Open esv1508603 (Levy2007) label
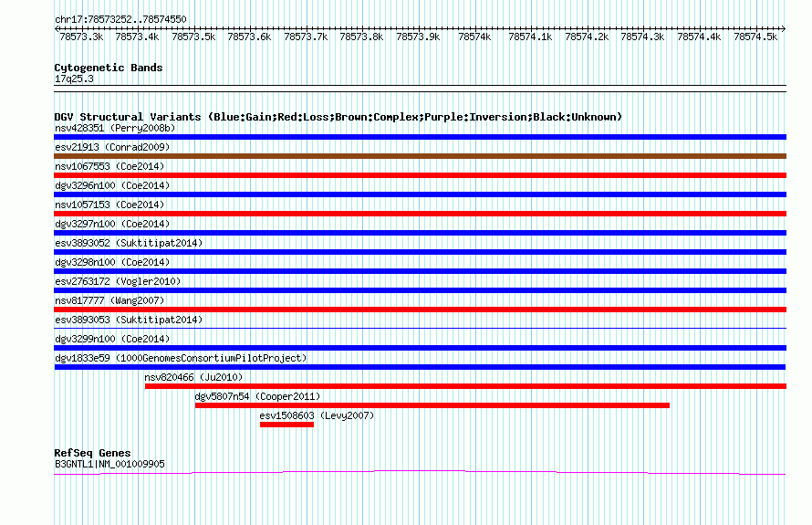This screenshot has height=525, width=812. [317, 415]
